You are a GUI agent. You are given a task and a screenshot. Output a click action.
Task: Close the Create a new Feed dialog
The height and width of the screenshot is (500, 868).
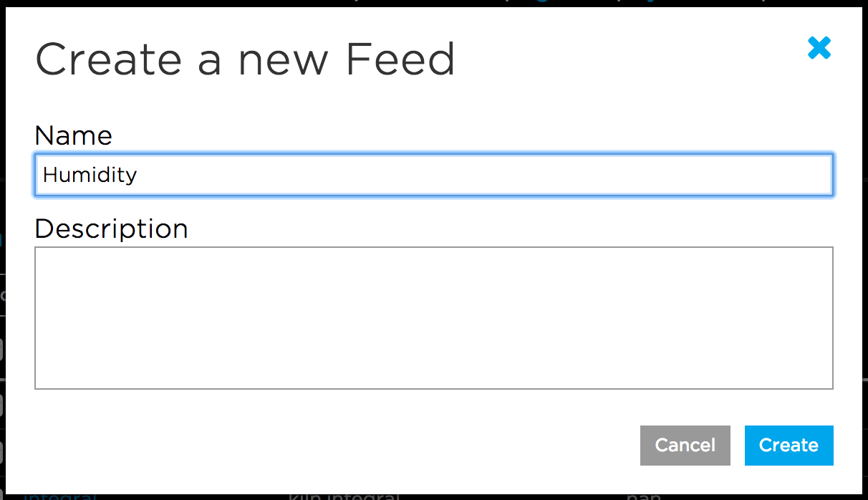coord(819,47)
